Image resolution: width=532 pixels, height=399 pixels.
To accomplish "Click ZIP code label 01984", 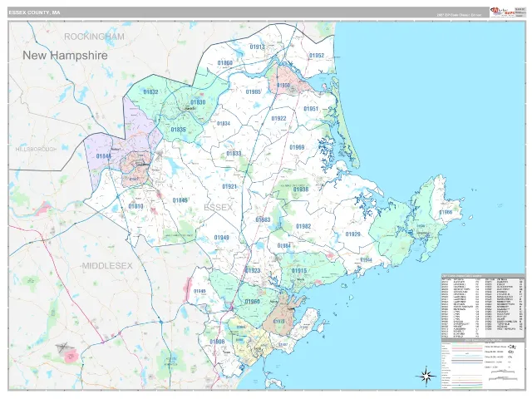I will pos(283,246).
